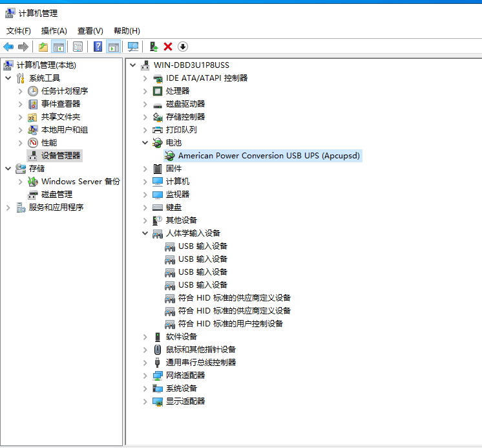Select 存储控制器 category label
482x448 pixels.
pyautogui.click(x=185, y=117)
